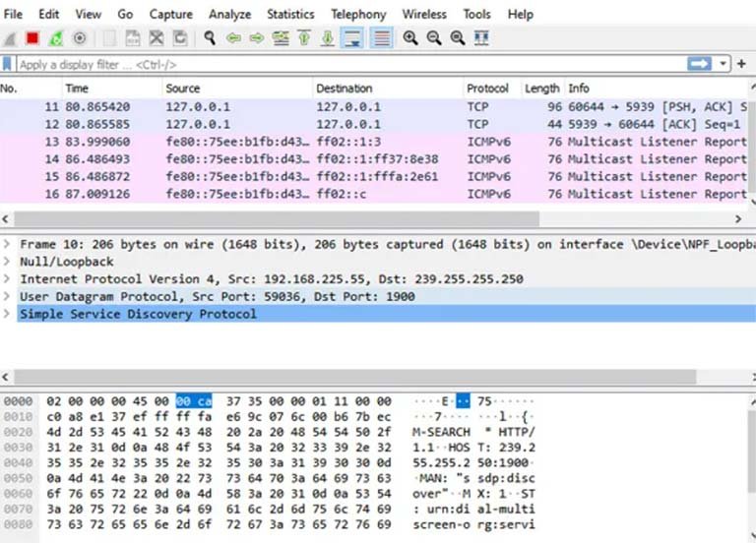756x543 pixels.
Task: Open the Wireless menu
Action: tap(424, 15)
